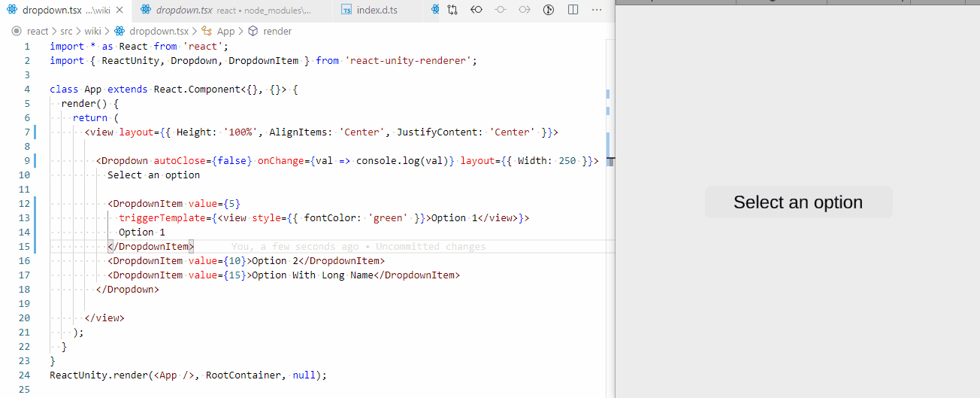
Task: Click line number 9 in the gutter
Action: (26, 161)
